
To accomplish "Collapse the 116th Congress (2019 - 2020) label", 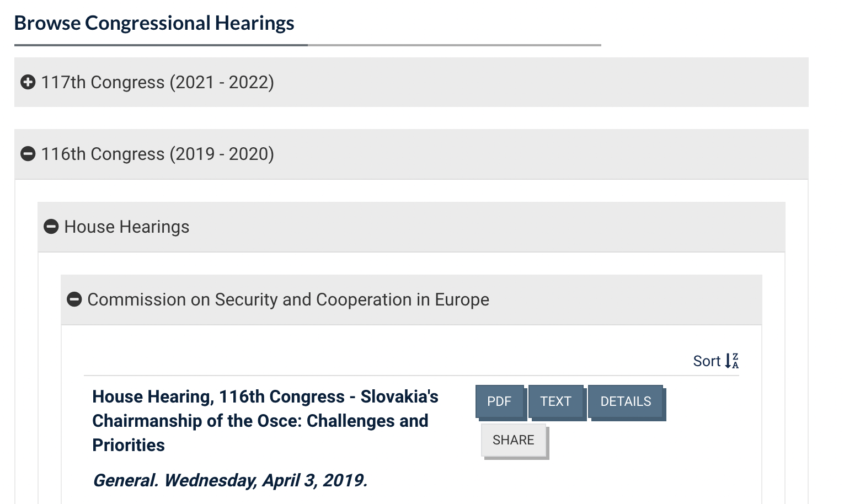I will (x=157, y=154).
